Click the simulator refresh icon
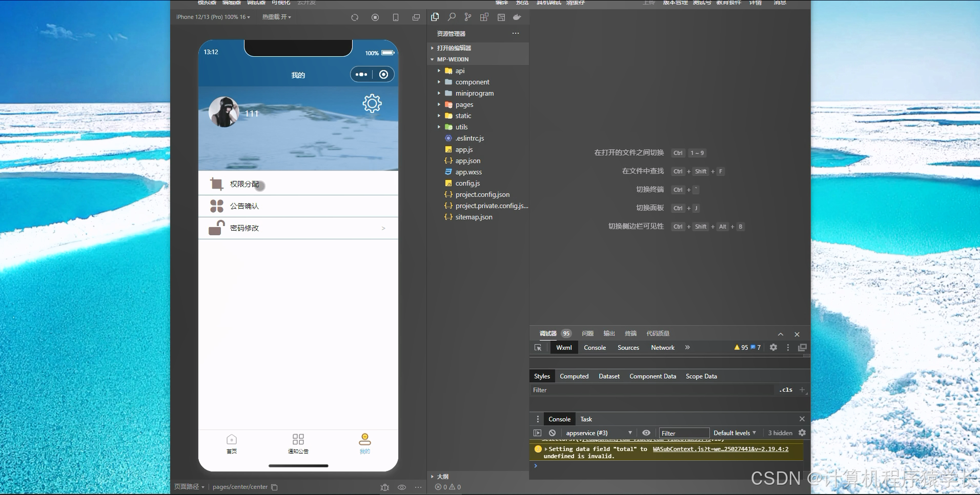This screenshot has height=495, width=980. click(355, 17)
